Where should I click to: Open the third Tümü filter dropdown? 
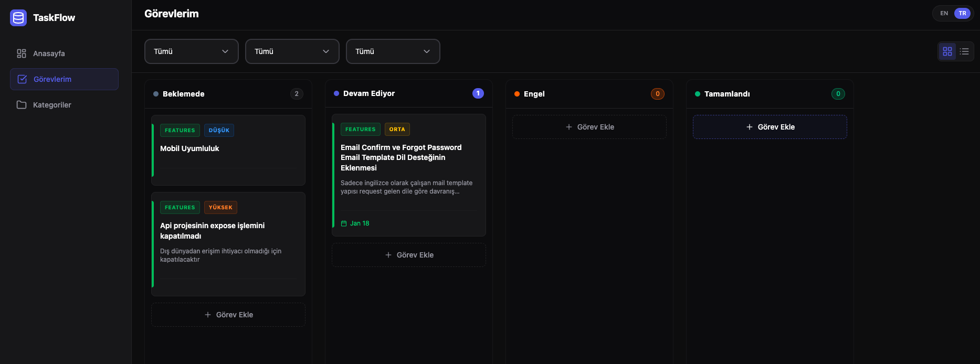tap(393, 51)
